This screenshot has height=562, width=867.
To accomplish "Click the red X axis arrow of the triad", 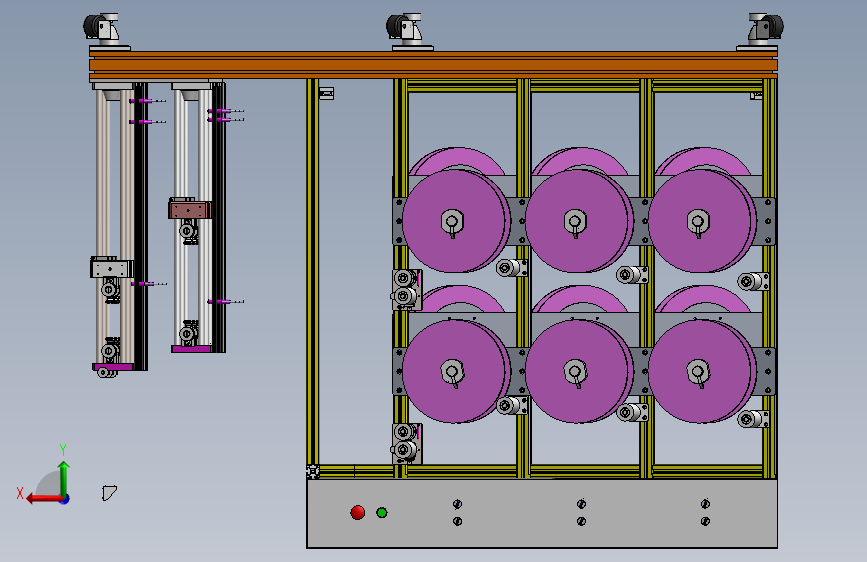I will (x=44, y=499).
